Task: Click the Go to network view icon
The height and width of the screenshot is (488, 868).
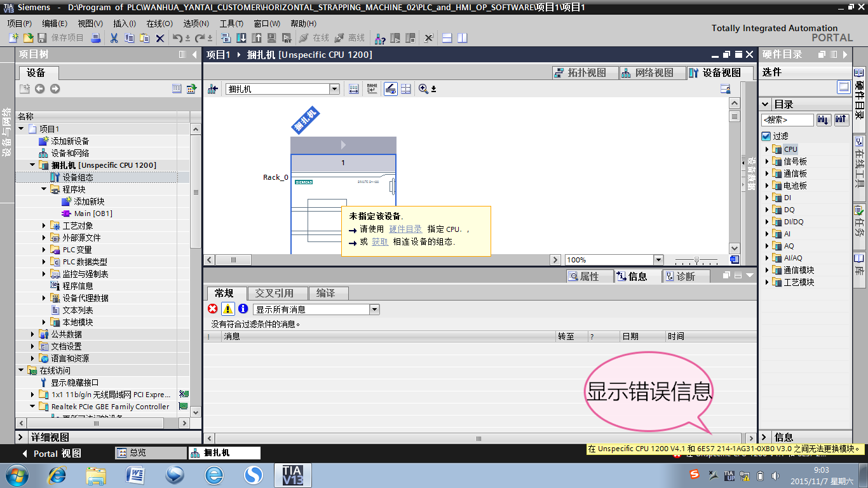Action: [x=213, y=89]
